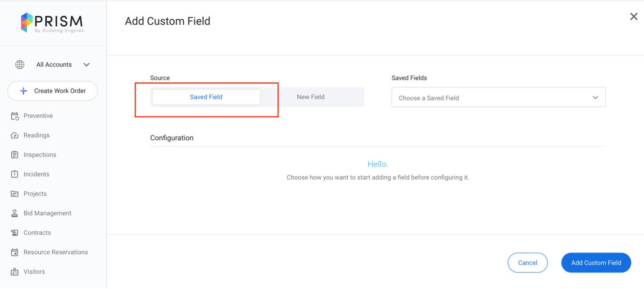Viewport: 644px width, 289px height.
Task: Go to Bid Management section
Action: [x=47, y=213]
